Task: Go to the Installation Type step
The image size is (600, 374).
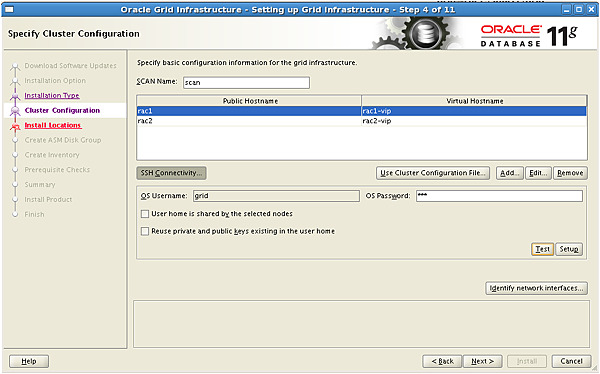Action: [x=52, y=95]
